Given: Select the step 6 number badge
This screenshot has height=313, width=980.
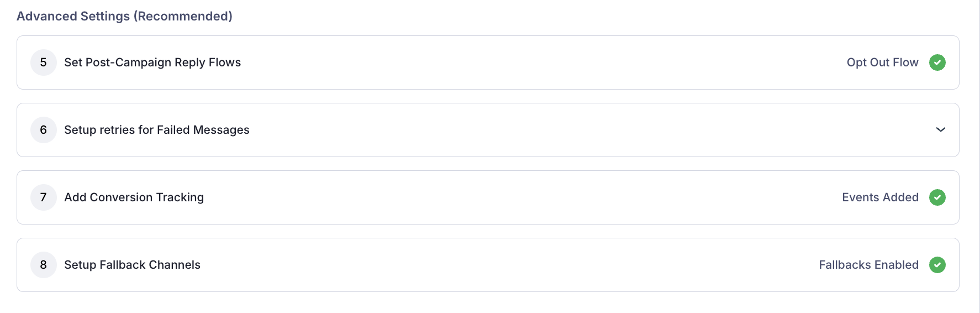Looking at the screenshot, I should (x=44, y=130).
